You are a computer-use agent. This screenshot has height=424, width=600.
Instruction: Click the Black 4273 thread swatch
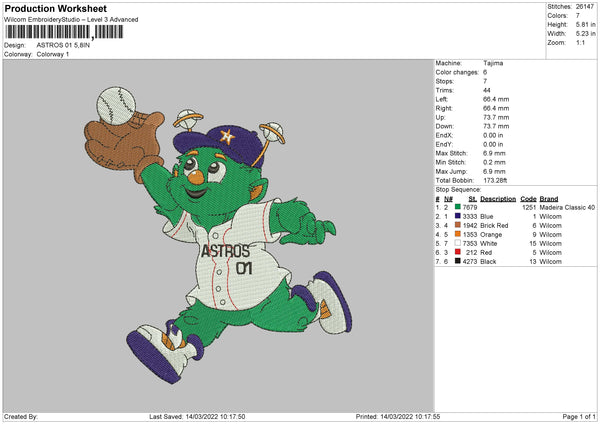click(457, 261)
